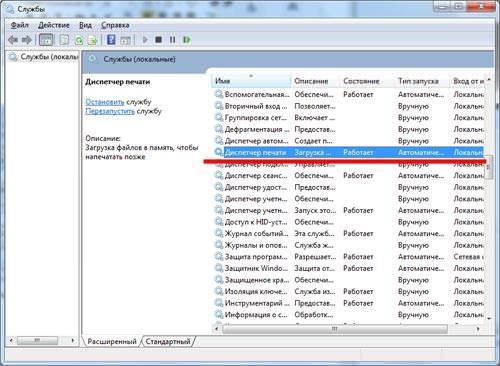This screenshot has height=366, width=500.
Task: Toggle the console tree show/hide icon
Action: [x=46, y=40]
